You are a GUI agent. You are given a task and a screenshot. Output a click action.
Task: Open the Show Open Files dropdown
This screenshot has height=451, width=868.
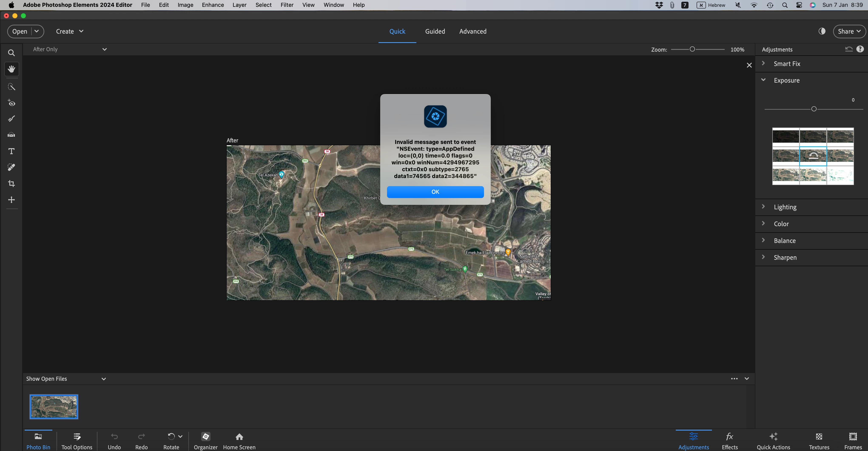click(66, 379)
